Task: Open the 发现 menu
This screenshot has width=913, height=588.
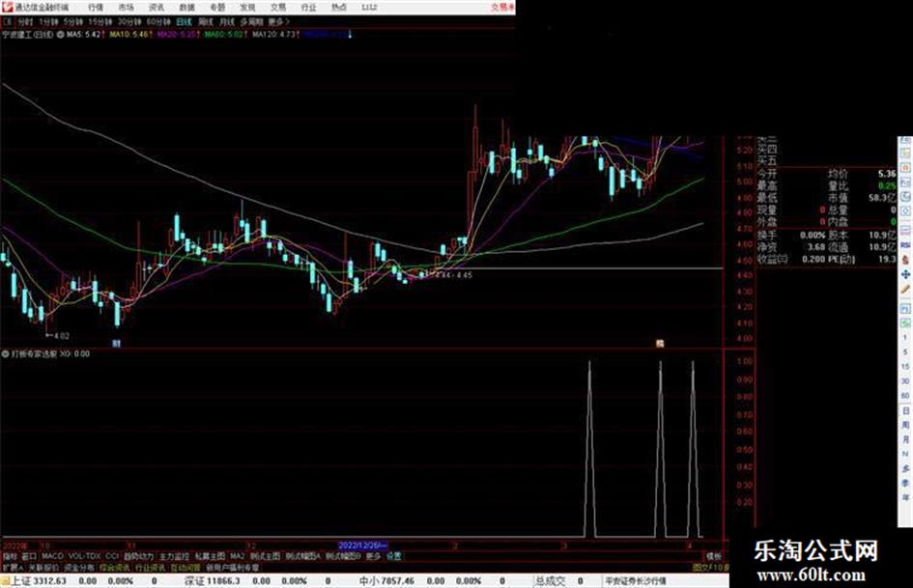Action: [247, 8]
